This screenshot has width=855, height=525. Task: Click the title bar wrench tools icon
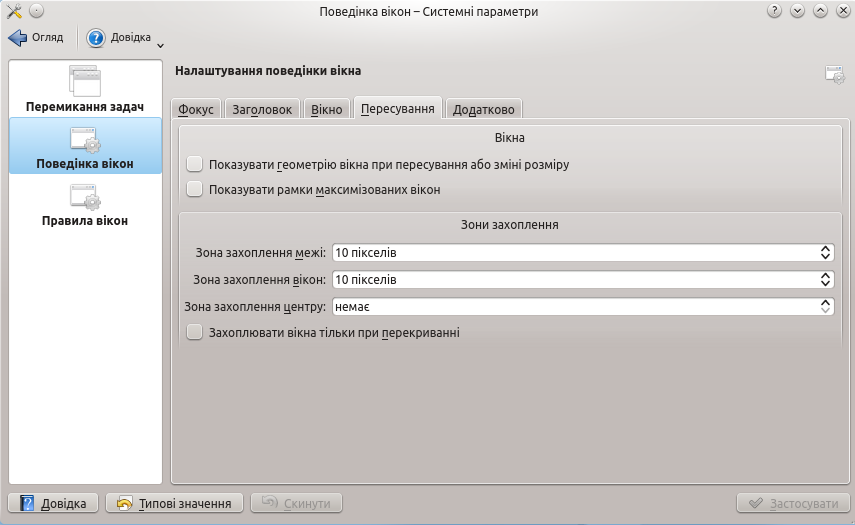coord(14,11)
